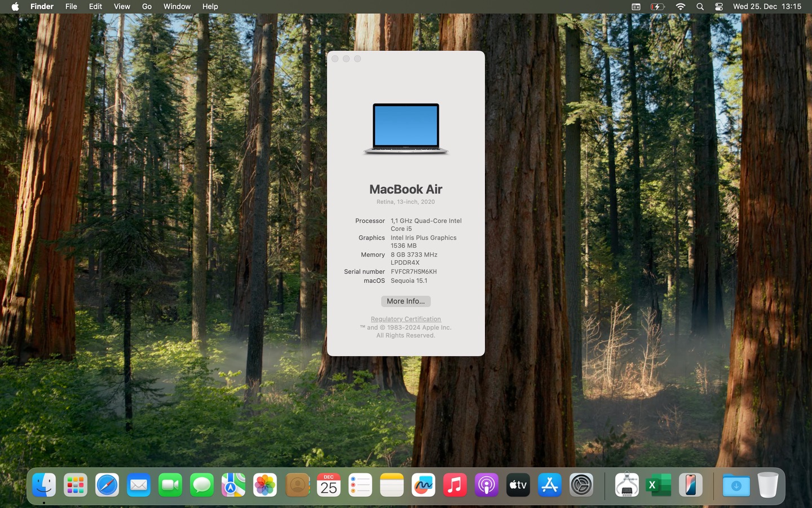Open System Settings from the Dock
The height and width of the screenshot is (508, 812).
[581, 485]
